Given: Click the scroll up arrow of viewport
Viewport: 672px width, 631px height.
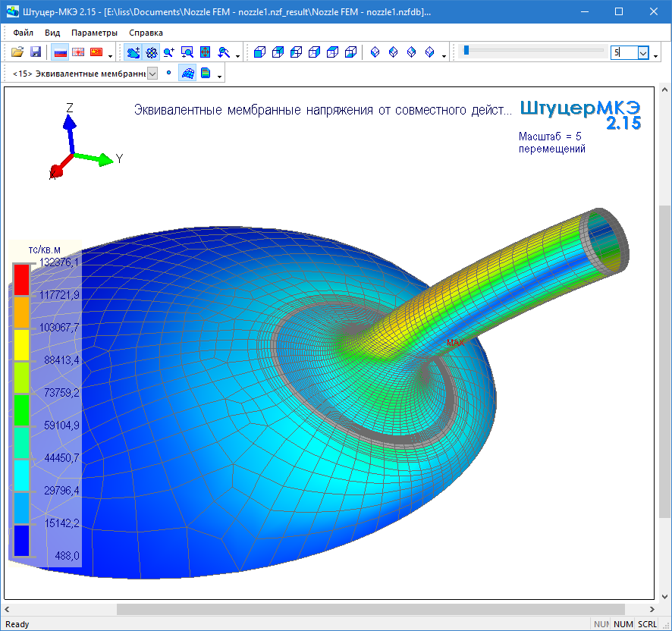Looking at the screenshot, I should click(x=664, y=89).
